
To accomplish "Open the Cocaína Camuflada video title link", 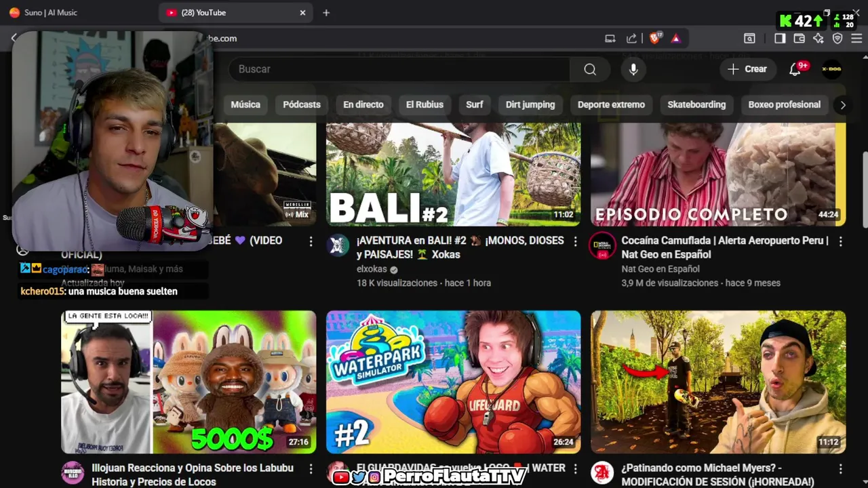I will point(725,247).
